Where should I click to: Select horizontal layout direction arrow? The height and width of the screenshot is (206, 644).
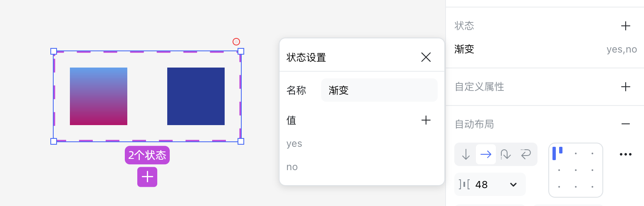click(x=486, y=154)
